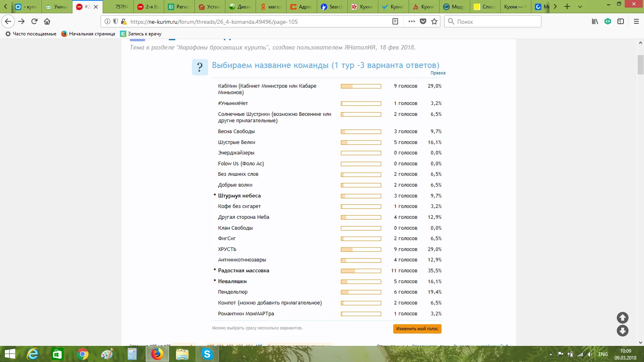Go forward to the next page
The height and width of the screenshot is (362, 644).
(21, 21)
